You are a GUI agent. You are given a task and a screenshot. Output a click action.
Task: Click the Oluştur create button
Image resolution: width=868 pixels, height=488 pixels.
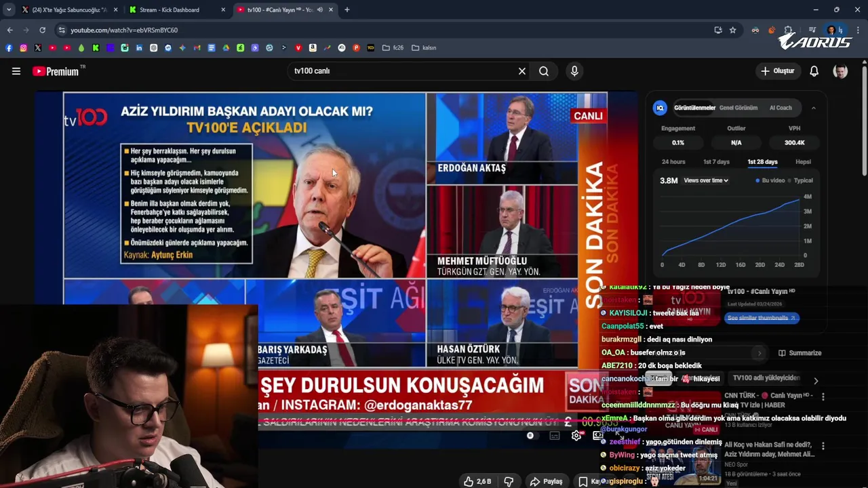pyautogui.click(x=777, y=71)
